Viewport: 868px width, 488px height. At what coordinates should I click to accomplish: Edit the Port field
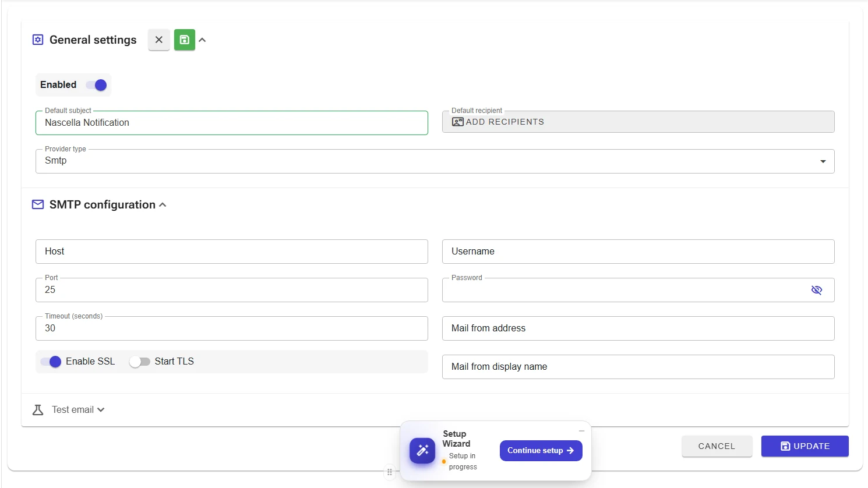pyautogui.click(x=232, y=290)
